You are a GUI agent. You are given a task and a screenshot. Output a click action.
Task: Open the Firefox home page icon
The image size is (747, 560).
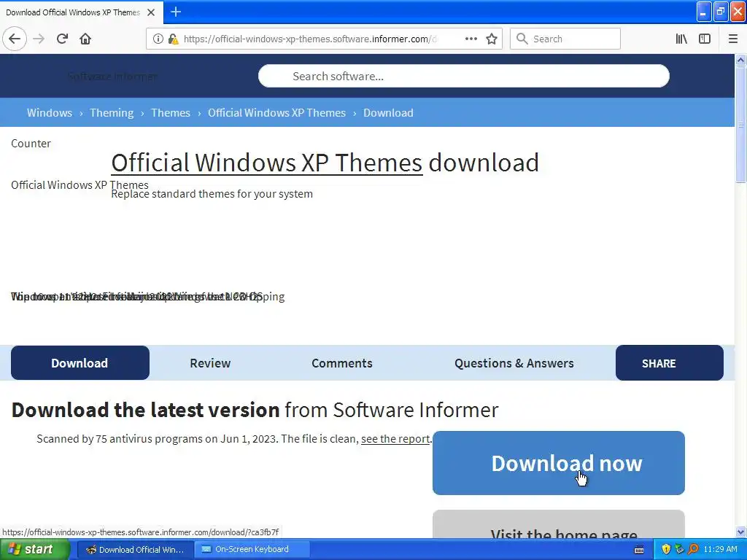(85, 39)
